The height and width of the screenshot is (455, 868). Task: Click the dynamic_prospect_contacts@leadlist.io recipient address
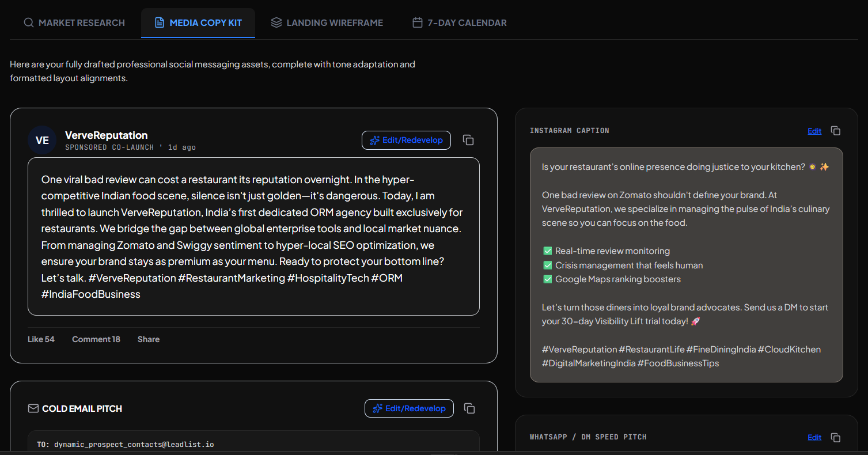(134, 445)
